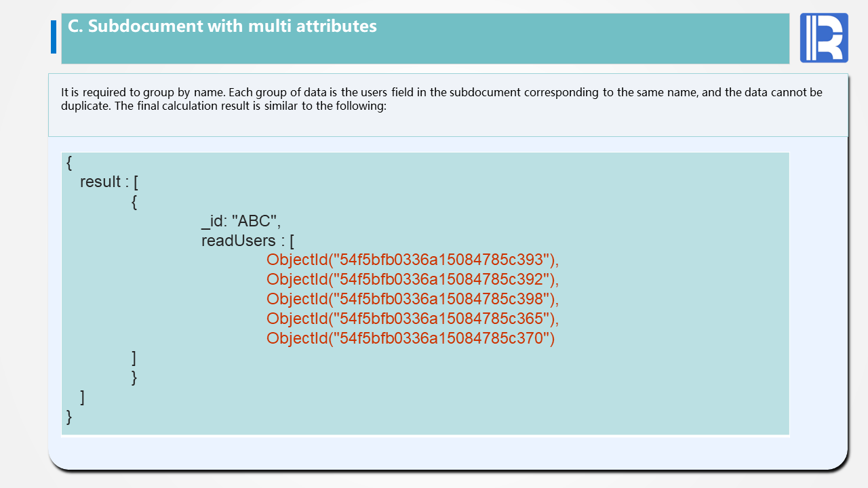This screenshot has height=488, width=868.
Task: Select the ObjectId ending in c392
Action: click(412, 279)
